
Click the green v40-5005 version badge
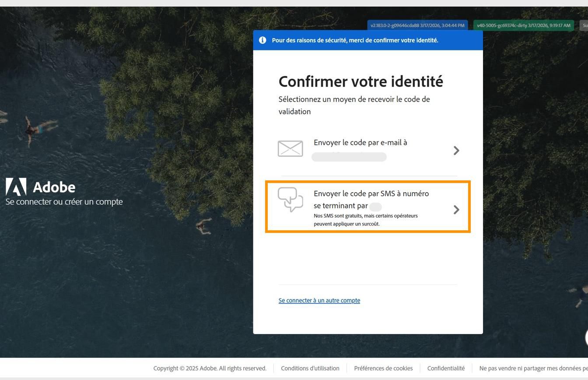[523, 25]
